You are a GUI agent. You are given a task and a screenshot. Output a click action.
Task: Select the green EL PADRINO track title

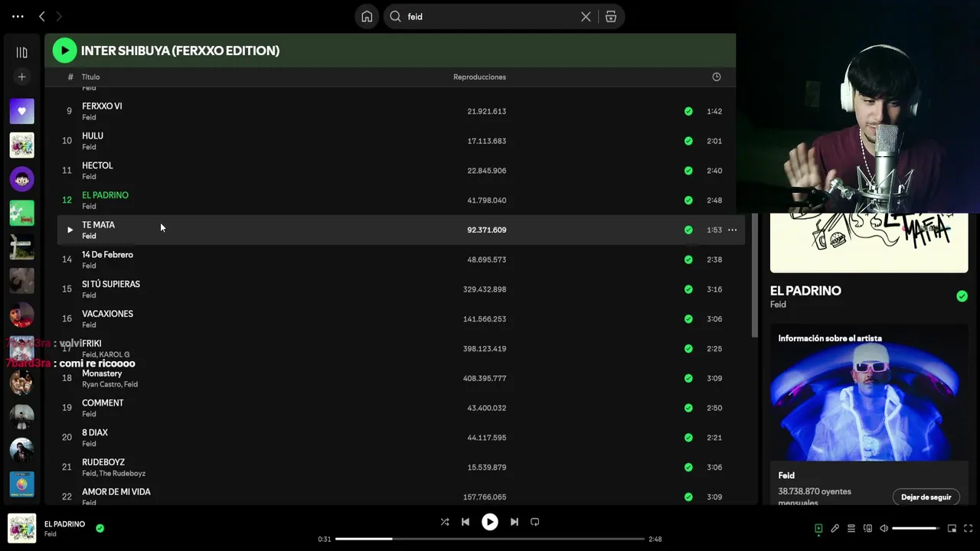coord(105,195)
